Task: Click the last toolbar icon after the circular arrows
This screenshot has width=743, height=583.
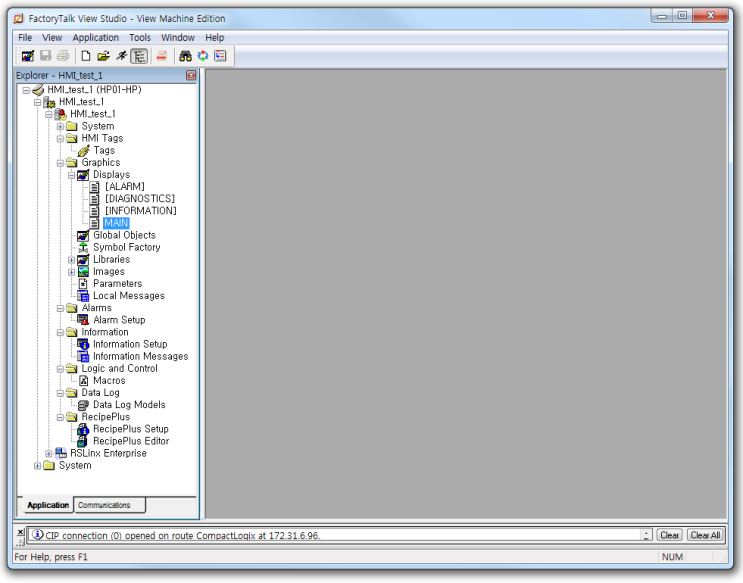Action: (220, 56)
